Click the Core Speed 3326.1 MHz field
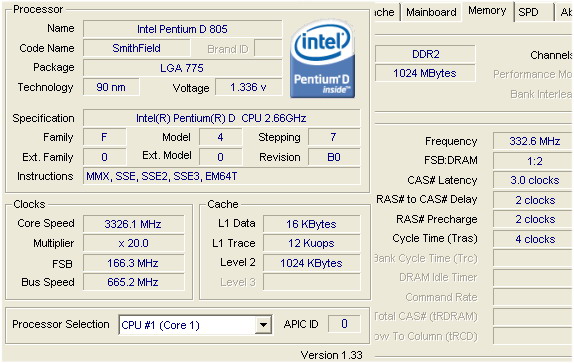 point(133,224)
